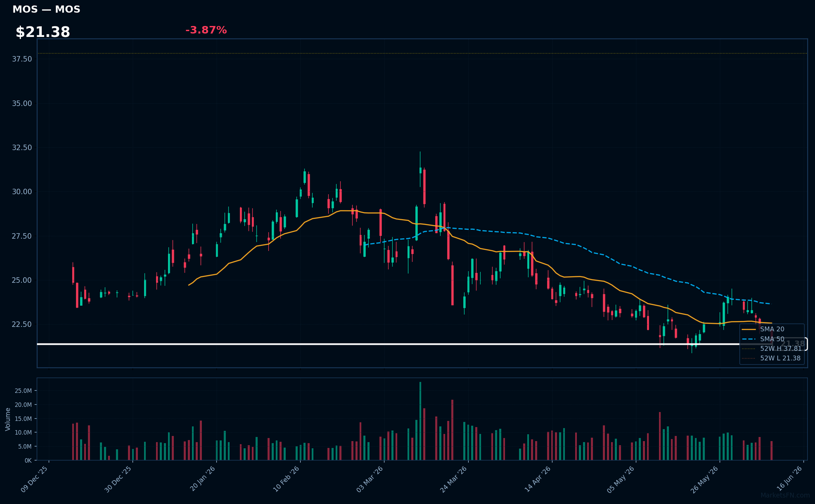
Task: Click the 35.00 price axis label
Action: click(x=22, y=103)
